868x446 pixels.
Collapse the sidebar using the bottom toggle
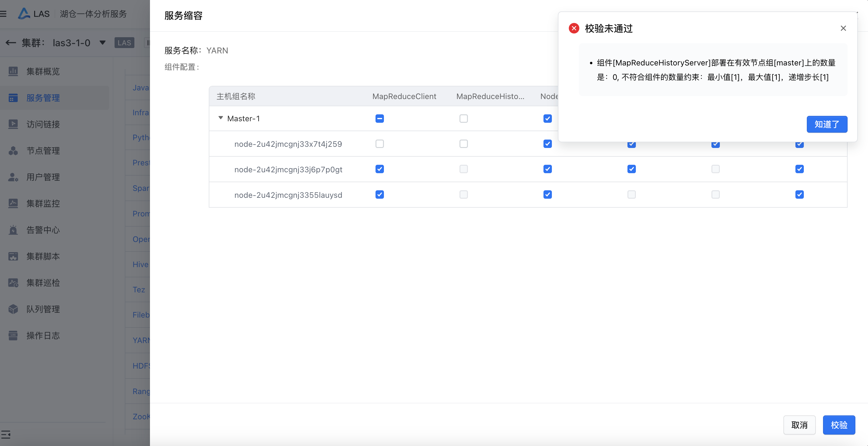(x=6, y=435)
